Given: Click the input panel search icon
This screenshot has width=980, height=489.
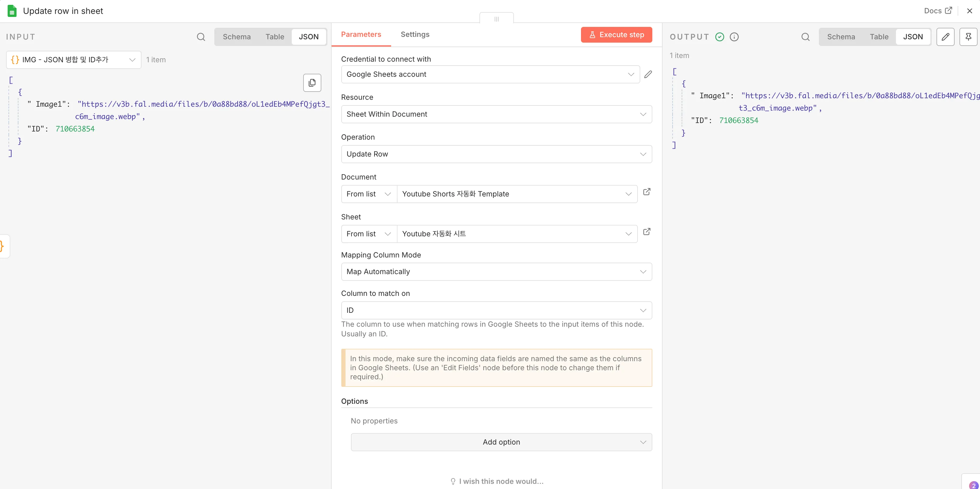Looking at the screenshot, I should (x=201, y=37).
